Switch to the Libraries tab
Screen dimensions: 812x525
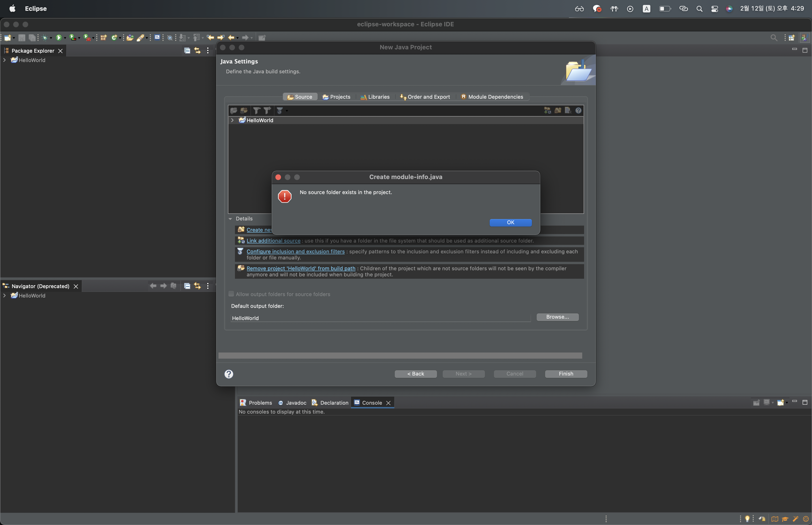point(375,97)
